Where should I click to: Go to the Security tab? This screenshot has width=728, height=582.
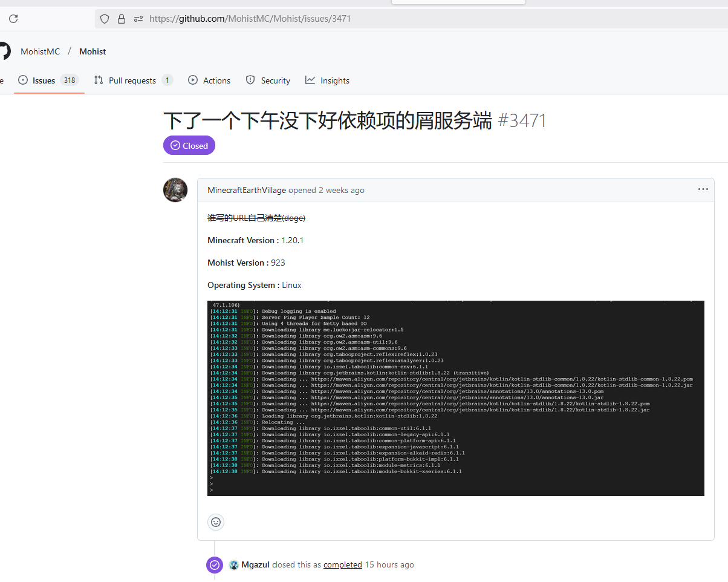coord(275,80)
